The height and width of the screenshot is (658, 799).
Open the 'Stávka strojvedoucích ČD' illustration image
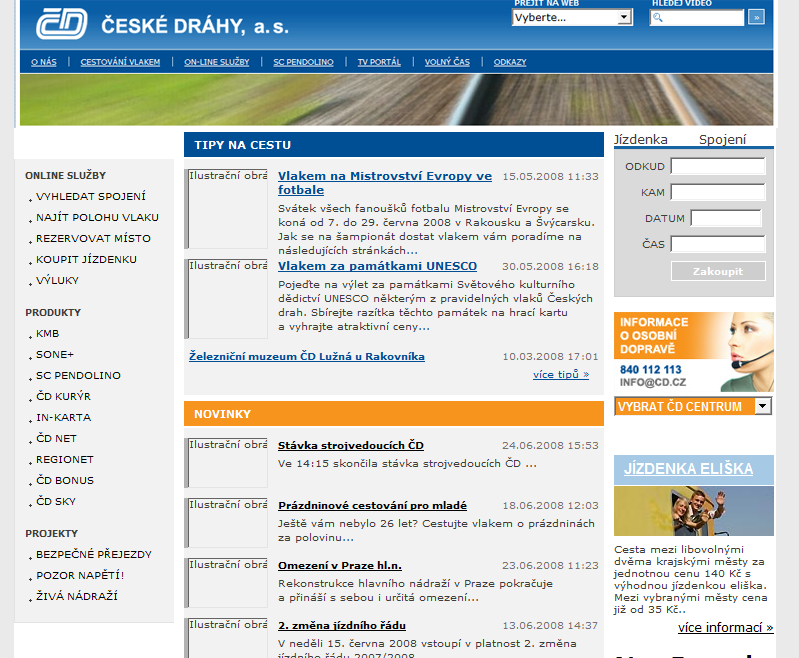[226, 462]
